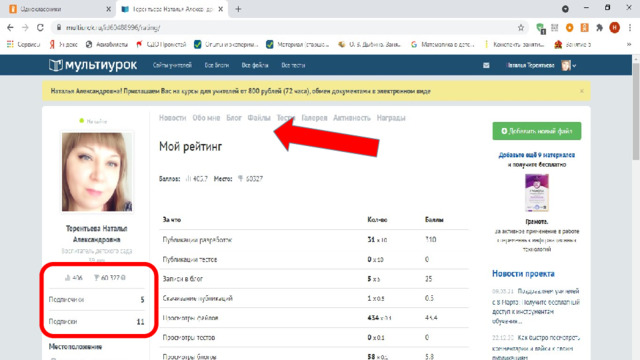Click the points icon near 406

pyautogui.click(x=67, y=278)
